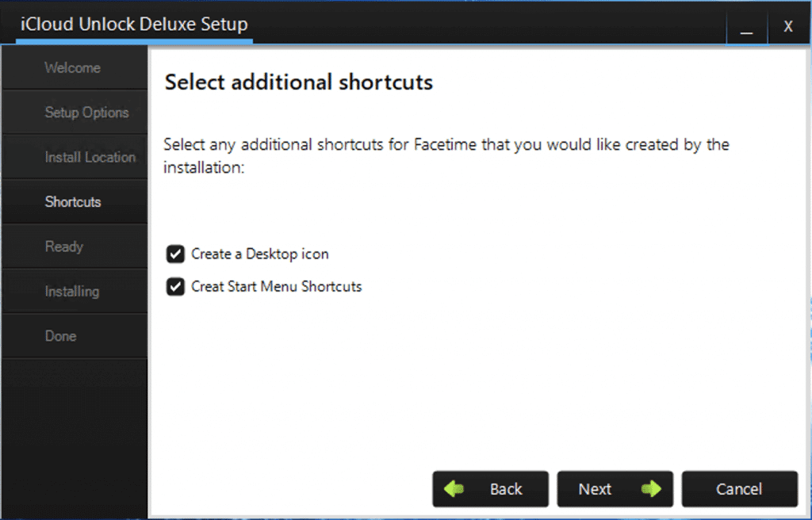Jump to the Ready step
The width and height of the screenshot is (812, 520).
tap(75, 247)
